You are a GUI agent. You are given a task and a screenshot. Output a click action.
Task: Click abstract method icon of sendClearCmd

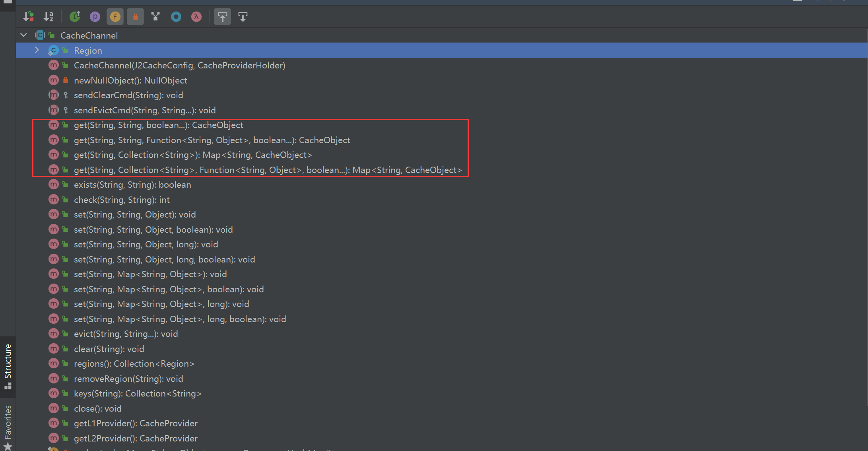point(53,95)
